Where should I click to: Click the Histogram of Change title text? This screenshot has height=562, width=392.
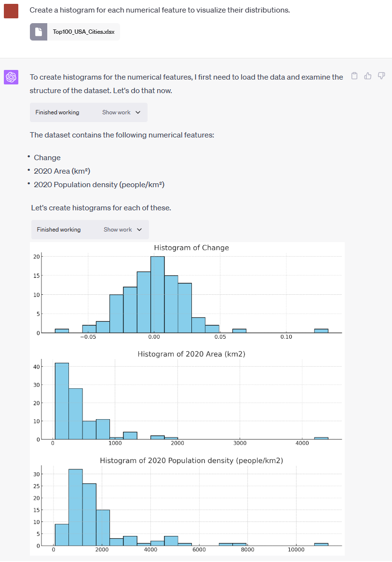(191, 247)
